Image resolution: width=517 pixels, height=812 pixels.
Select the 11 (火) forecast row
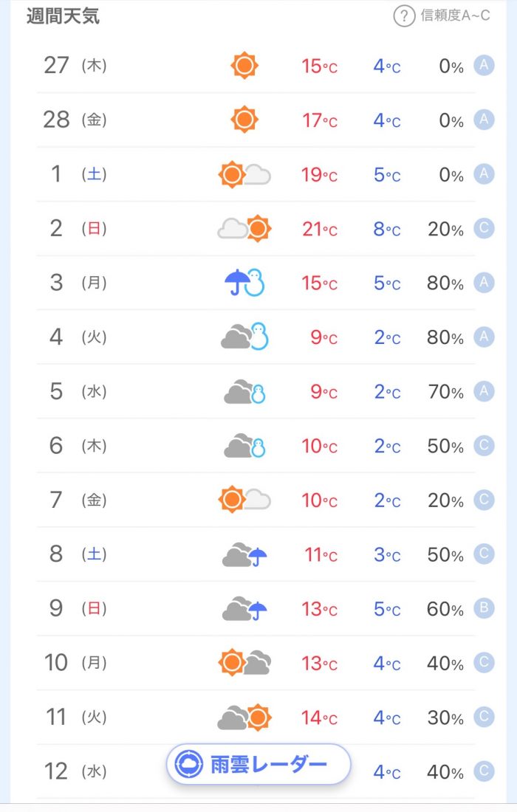[x=258, y=718]
